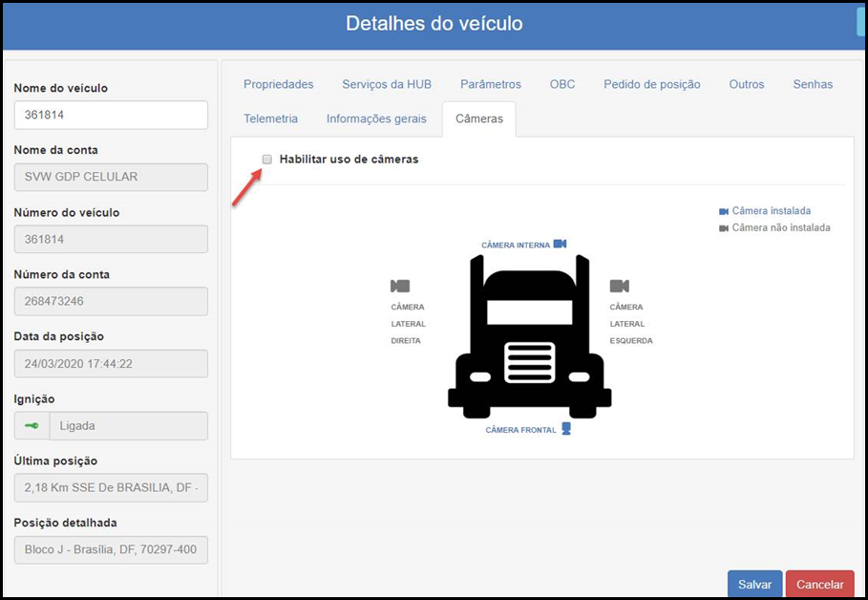Open the Outros tab
The width and height of the screenshot is (868, 600).
click(x=746, y=84)
